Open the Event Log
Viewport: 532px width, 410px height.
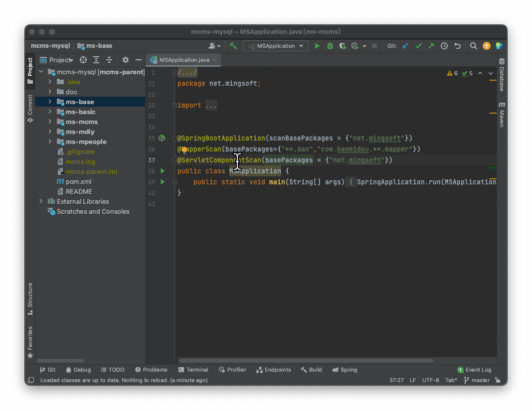474,370
